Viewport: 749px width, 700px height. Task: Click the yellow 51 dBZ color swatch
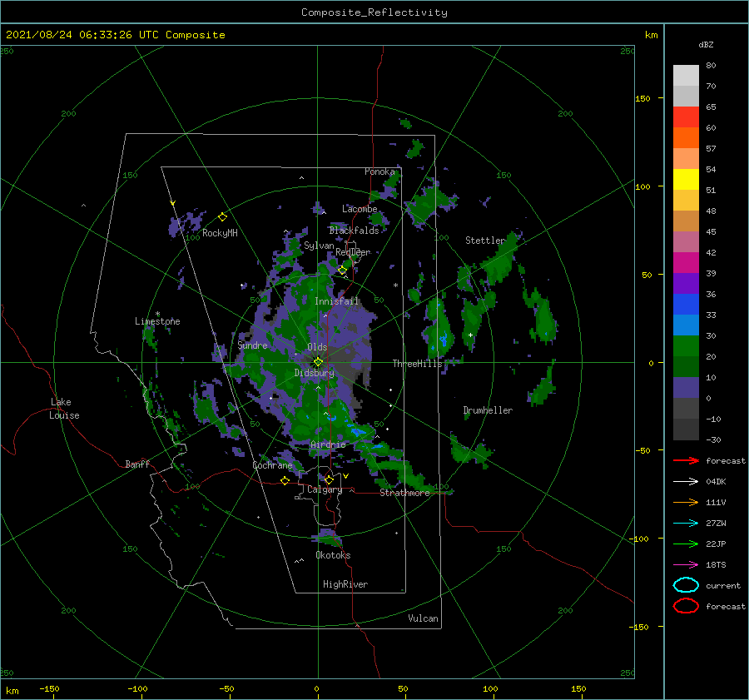(686, 179)
